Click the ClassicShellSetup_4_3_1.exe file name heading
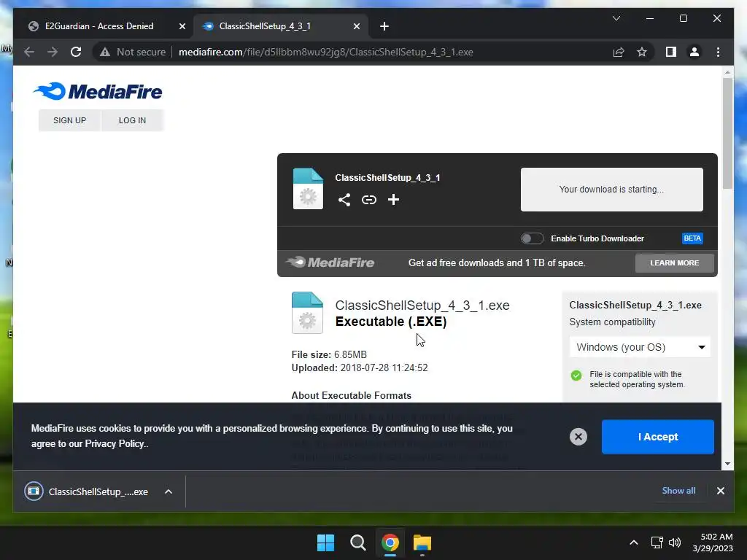The width and height of the screenshot is (747, 560). (x=422, y=306)
